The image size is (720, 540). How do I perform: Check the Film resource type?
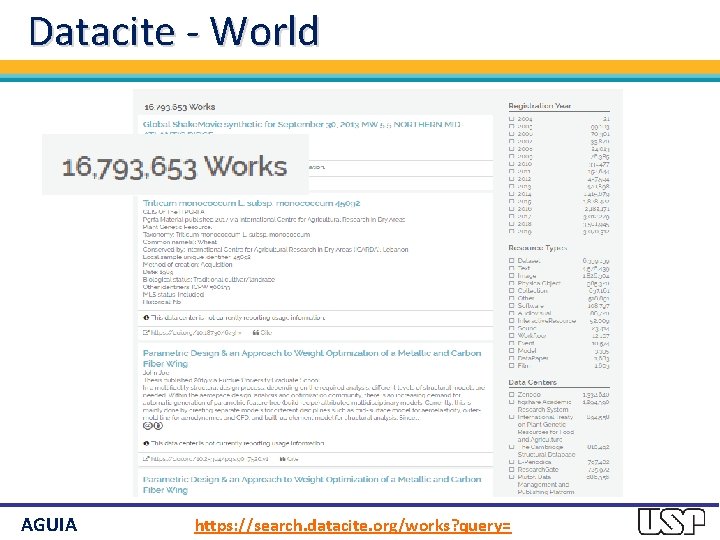512,366
